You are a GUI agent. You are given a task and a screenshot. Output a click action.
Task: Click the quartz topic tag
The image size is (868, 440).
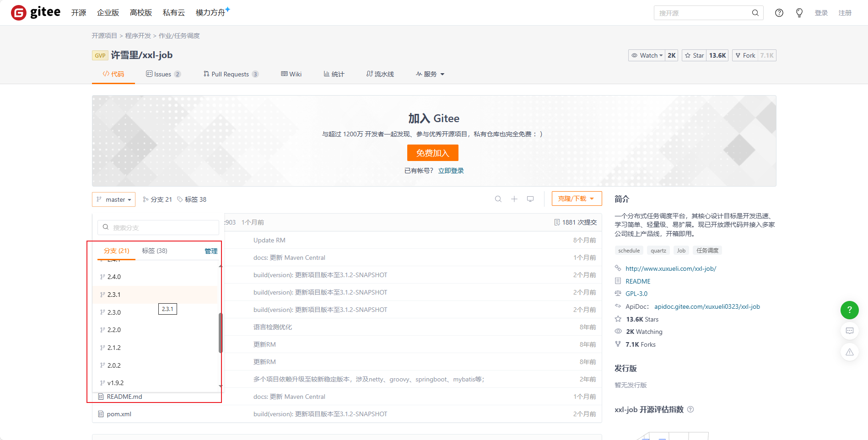click(658, 251)
